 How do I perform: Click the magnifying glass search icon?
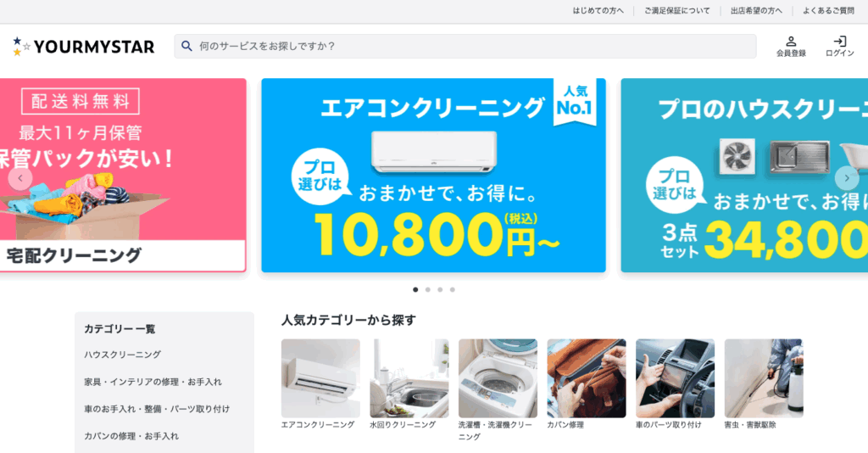pos(187,46)
